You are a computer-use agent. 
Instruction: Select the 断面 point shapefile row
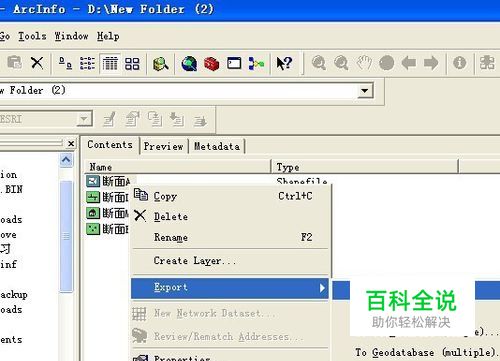pos(107,229)
